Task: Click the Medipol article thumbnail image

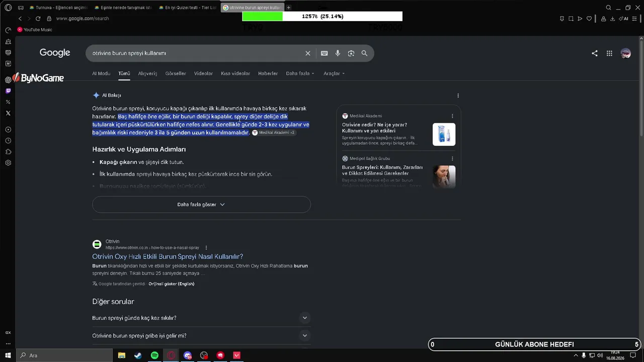Action: click(x=444, y=176)
